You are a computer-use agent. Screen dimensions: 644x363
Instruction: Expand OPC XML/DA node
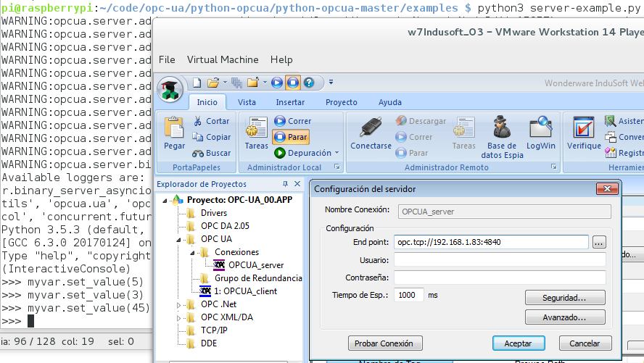178,318
